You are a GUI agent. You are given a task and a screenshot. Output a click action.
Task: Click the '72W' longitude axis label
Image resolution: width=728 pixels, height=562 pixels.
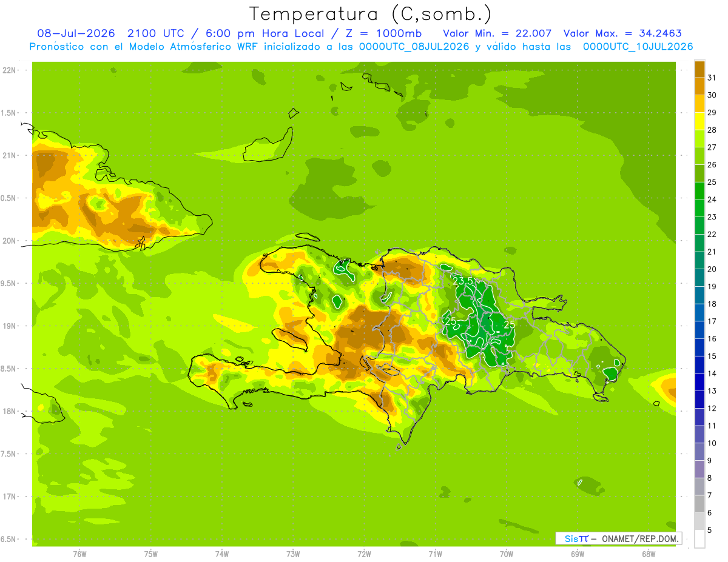tap(364, 554)
